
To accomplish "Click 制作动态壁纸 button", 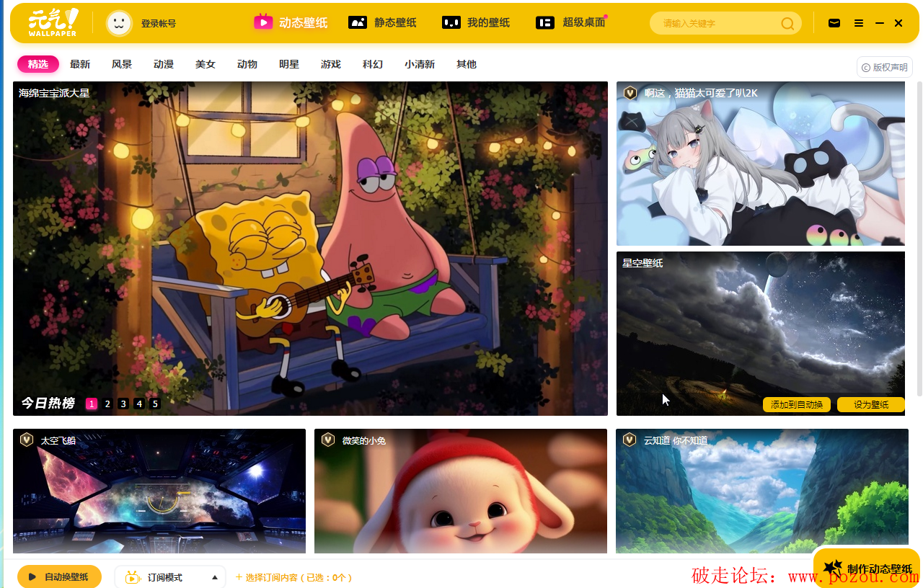I will [x=867, y=569].
